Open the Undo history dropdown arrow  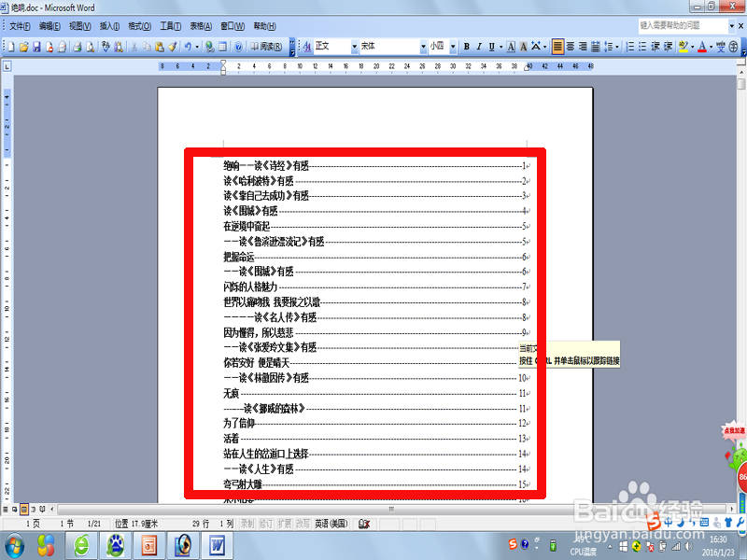[197, 47]
